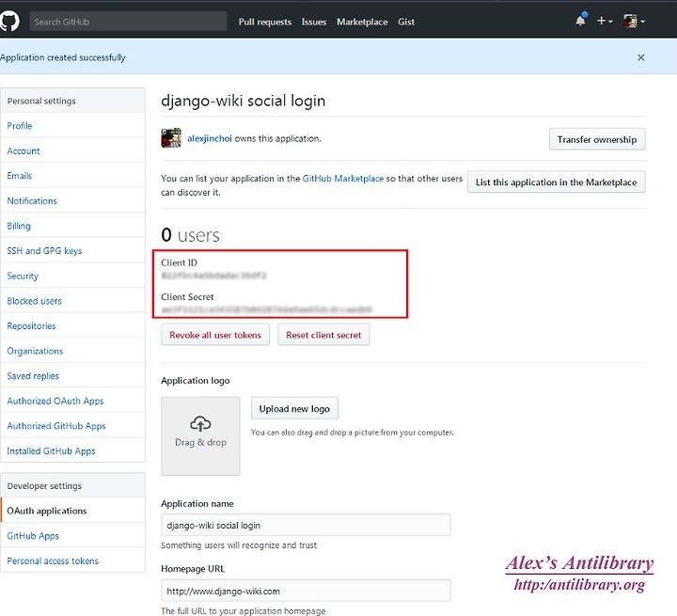Click the alexjinchoi owner avatar image
Viewport: 677px width, 616px height.
[171, 138]
